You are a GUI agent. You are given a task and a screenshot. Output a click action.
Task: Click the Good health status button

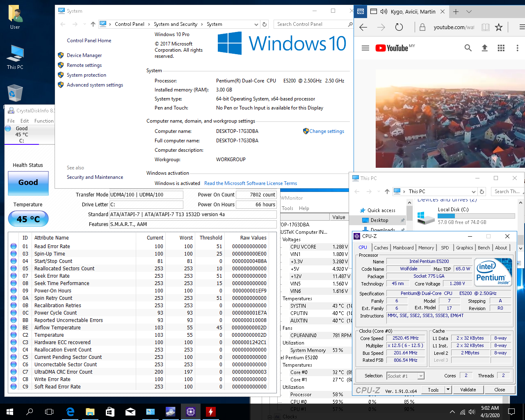coord(28,183)
